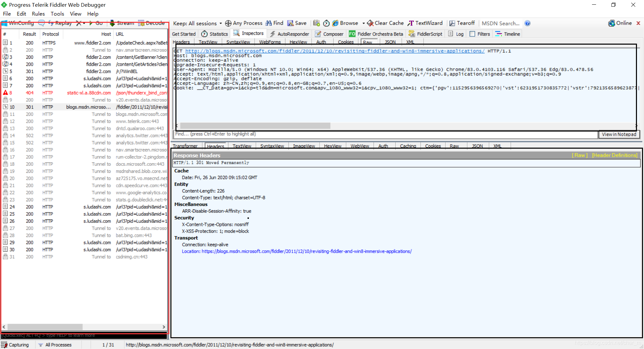Click the [Raw] link in Response Headers
644x349 pixels.
tap(580, 155)
